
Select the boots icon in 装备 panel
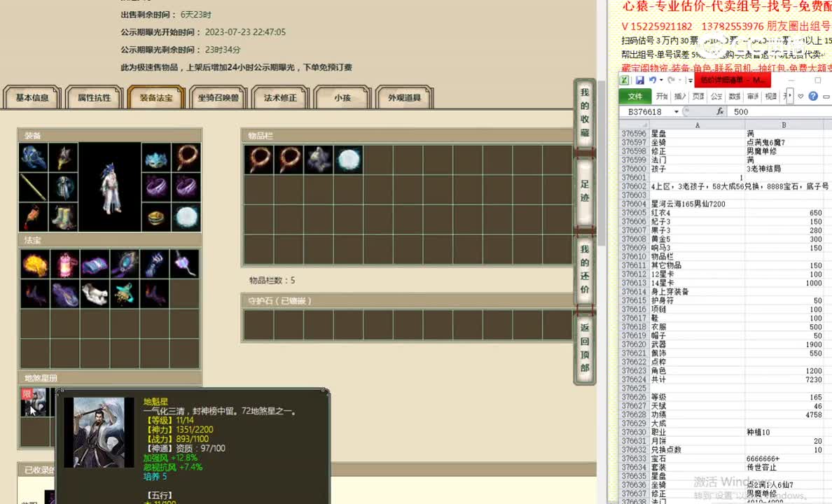[x=63, y=216]
